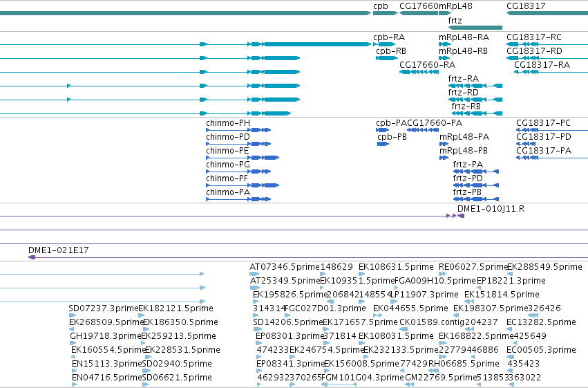Image resolution: width=588 pixels, height=388 pixels.
Task: Open the EK186350.5prime EST label
Action: pos(181,322)
